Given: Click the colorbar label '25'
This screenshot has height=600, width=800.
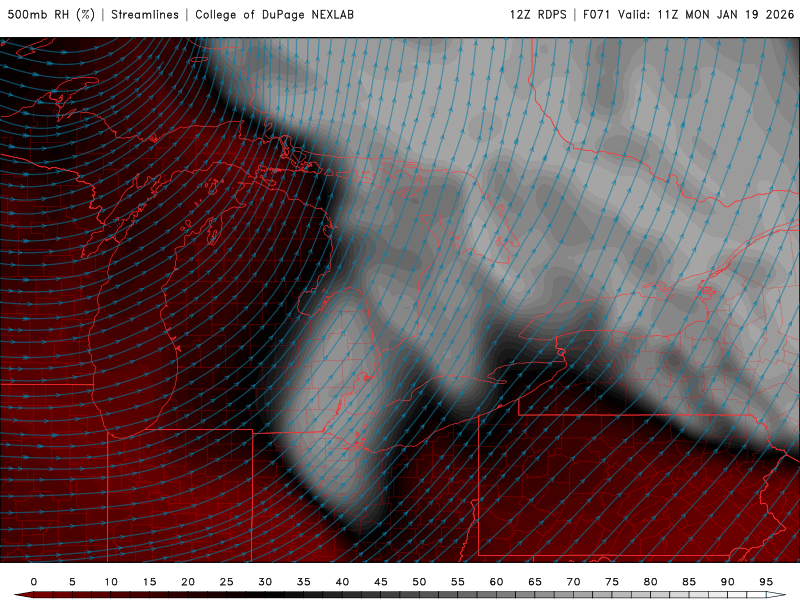Looking at the screenshot, I should [x=227, y=582].
